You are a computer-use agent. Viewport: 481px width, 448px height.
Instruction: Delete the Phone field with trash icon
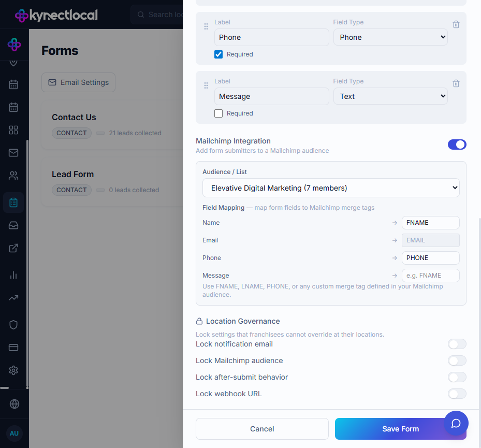[456, 24]
